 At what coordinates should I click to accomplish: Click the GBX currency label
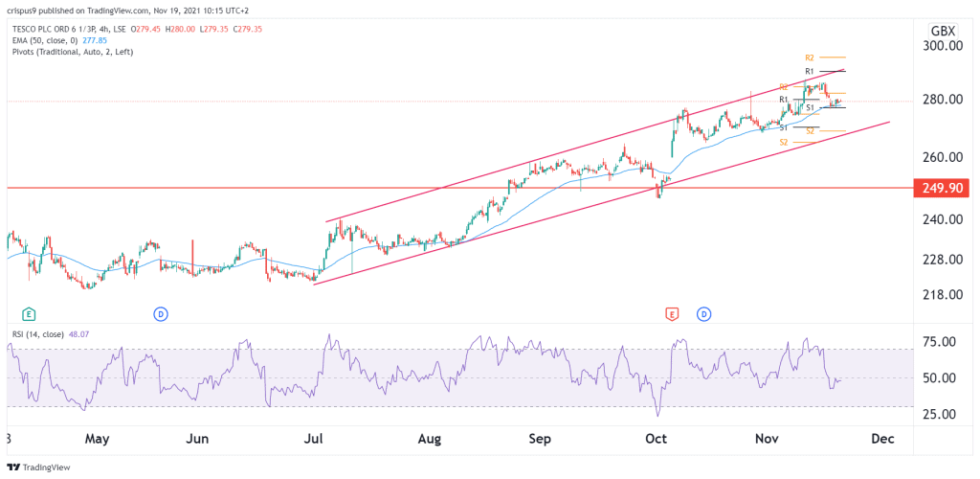(944, 31)
